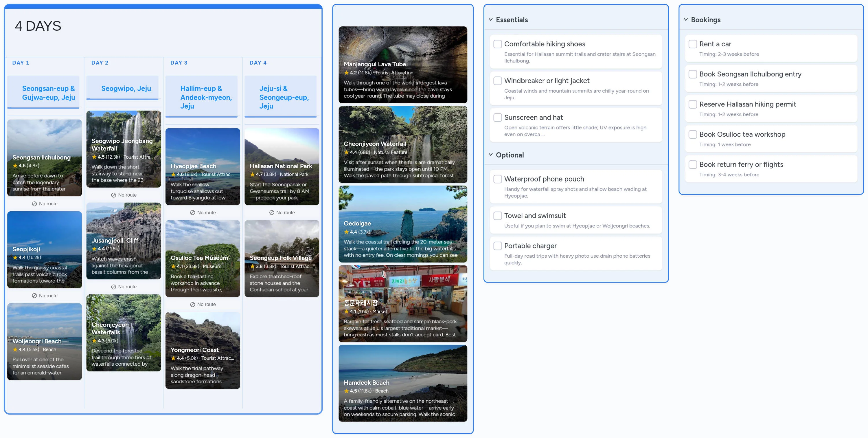This screenshot has width=868, height=438.
Task: Open the "Seogwipo, Jeju" location link
Action: 122,88
